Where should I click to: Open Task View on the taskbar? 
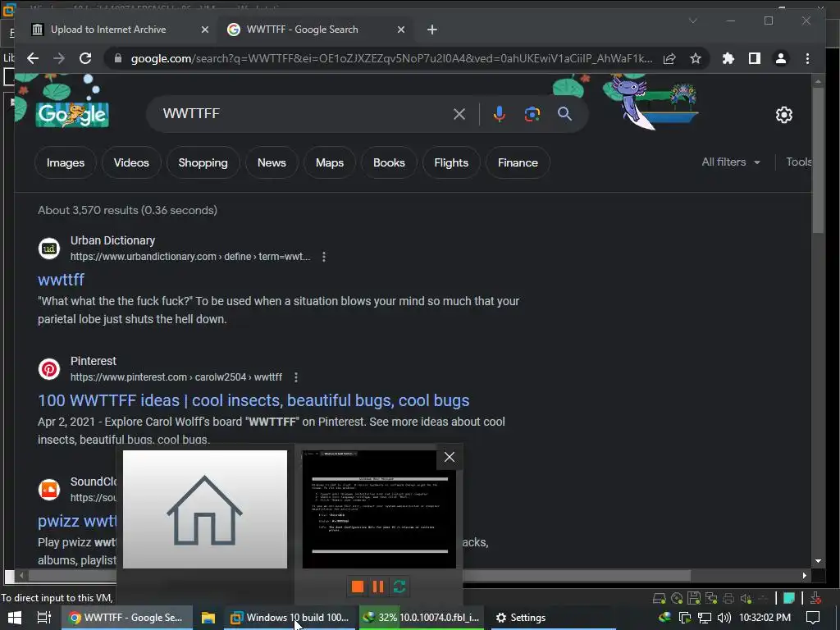(x=44, y=618)
